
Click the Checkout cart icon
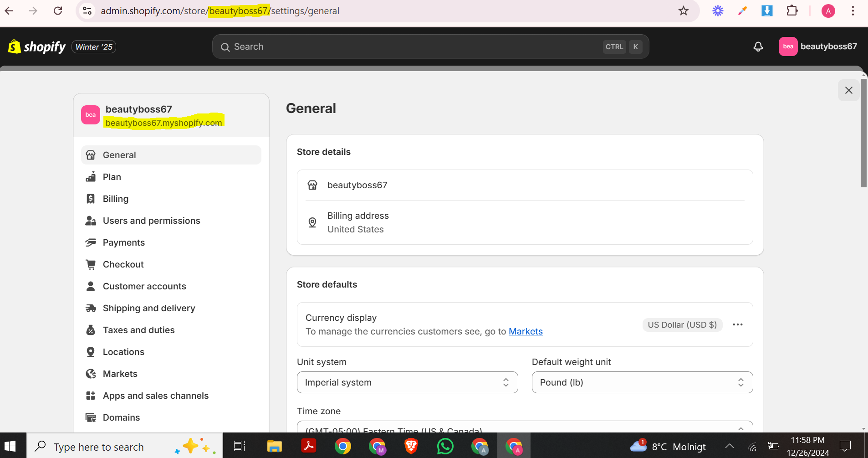91,264
